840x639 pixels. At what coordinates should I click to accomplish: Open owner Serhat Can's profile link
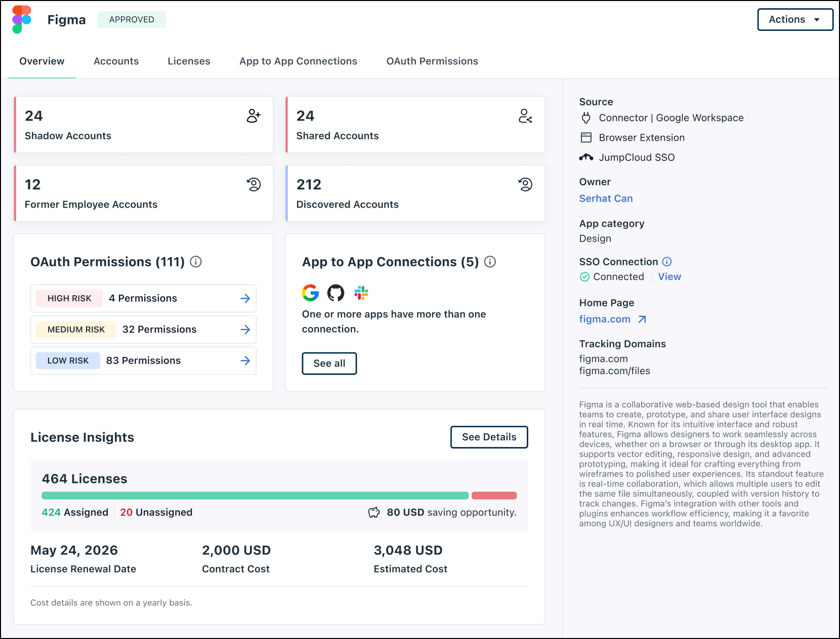point(606,198)
